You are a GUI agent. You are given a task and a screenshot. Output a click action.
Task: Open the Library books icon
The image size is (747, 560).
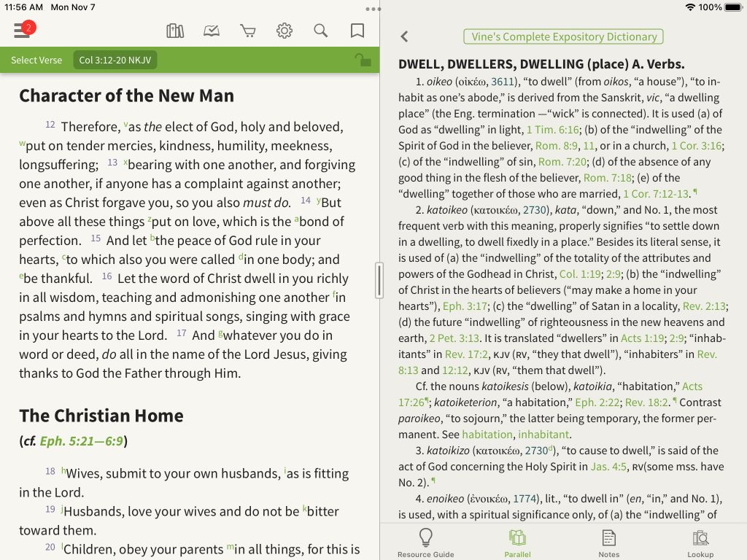coord(175,31)
